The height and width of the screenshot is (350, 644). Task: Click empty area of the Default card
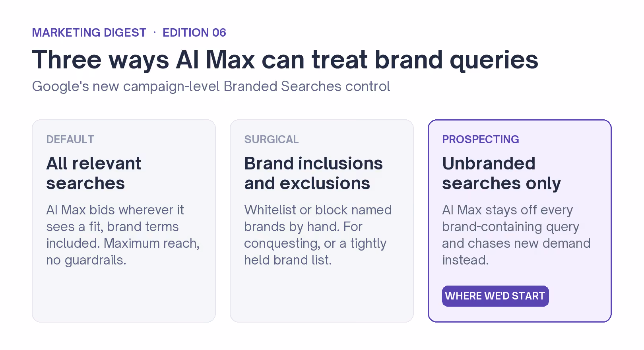[x=124, y=296]
